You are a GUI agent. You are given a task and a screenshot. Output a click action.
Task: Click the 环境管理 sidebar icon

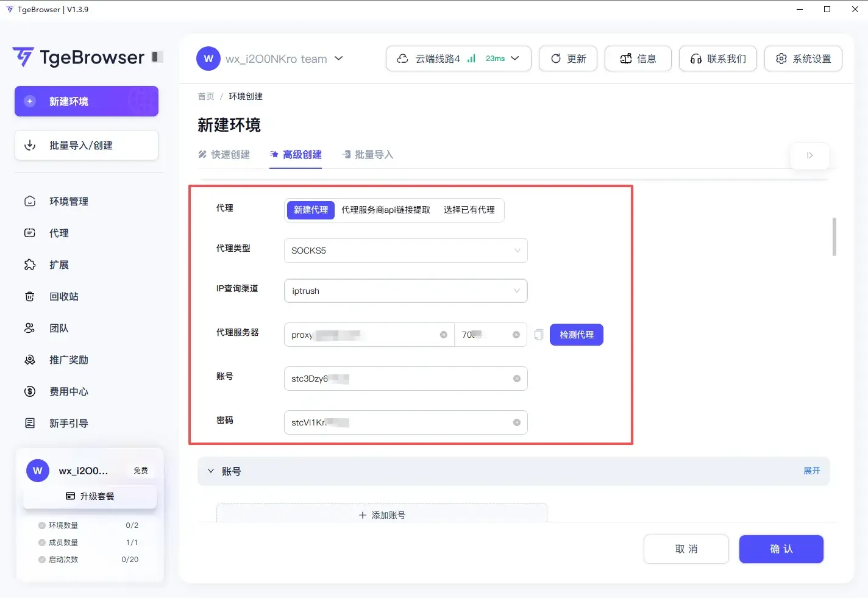30,201
